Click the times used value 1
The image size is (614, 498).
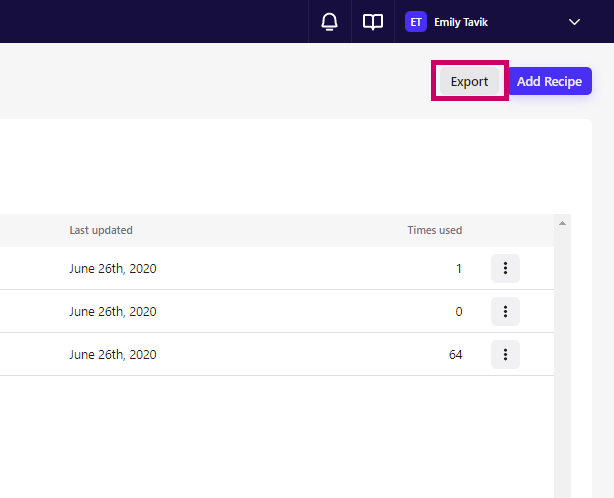[x=459, y=269]
